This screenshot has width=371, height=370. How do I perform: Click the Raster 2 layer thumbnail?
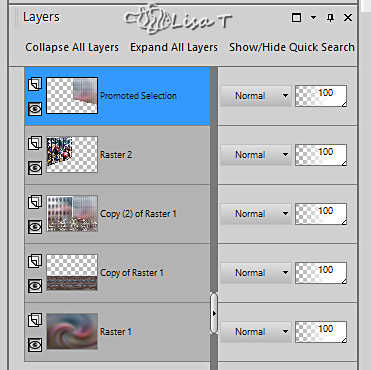72,155
